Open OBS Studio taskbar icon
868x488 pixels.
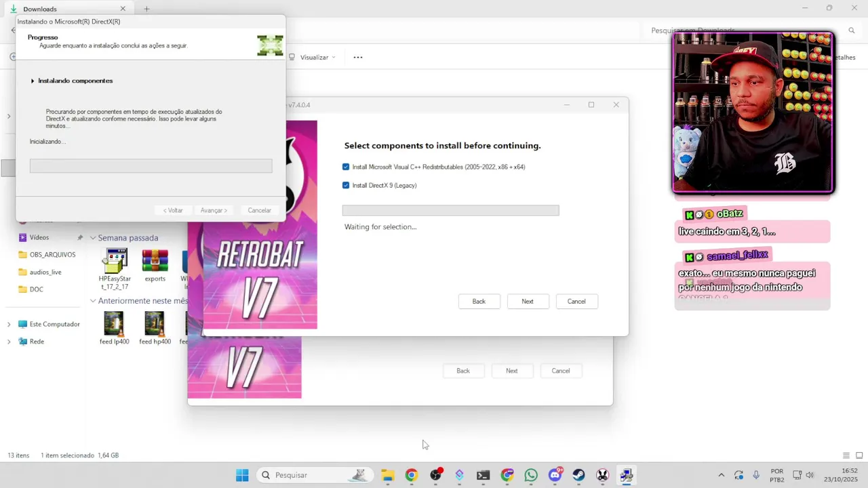pyautogui.click(x=435, y=475)
